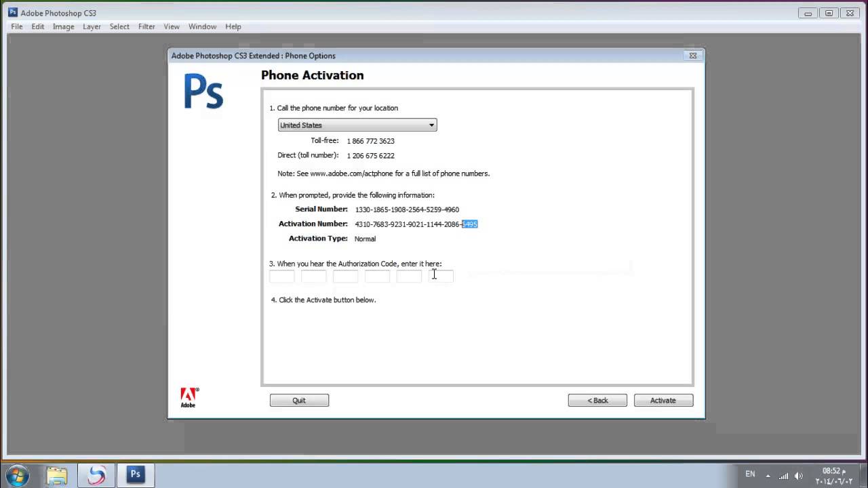Open the volume speaker tray icon
The width and height of the screenshot is (868, 488).
tap(799, 475)
